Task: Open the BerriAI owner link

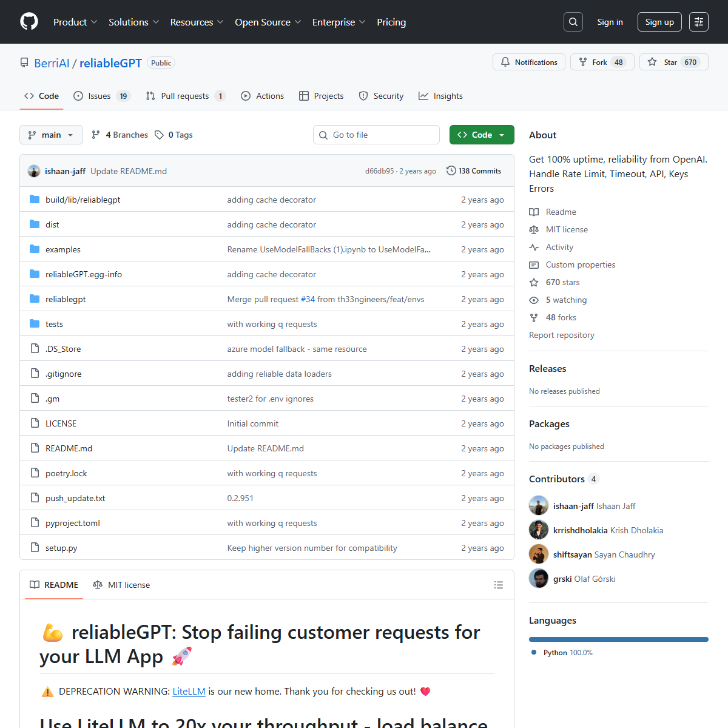Action: 52,63
